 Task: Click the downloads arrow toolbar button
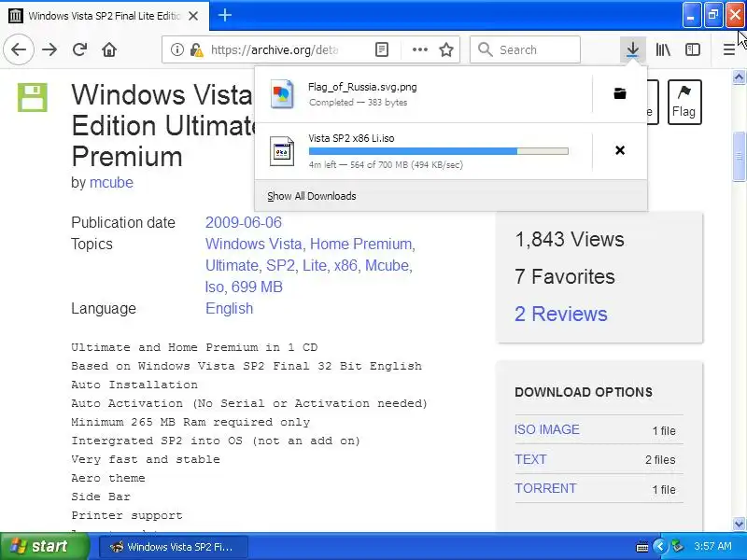[x=633, y=49]
